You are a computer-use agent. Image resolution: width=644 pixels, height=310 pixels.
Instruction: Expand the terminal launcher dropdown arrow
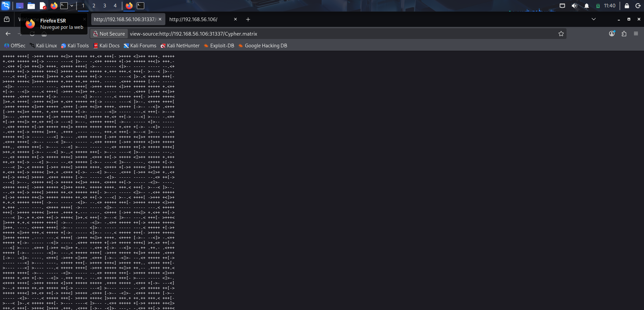click(x=72, y=6)
